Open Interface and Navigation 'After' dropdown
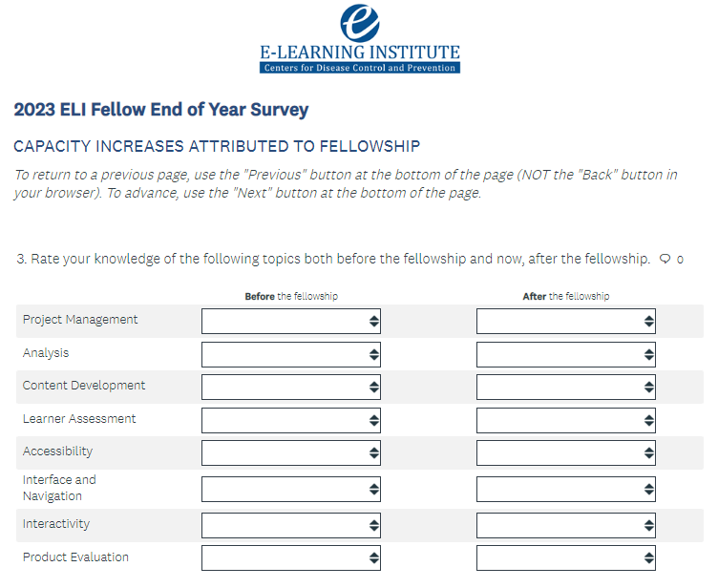The width and height of the screenshot is (718, 588). pos(565,489)
